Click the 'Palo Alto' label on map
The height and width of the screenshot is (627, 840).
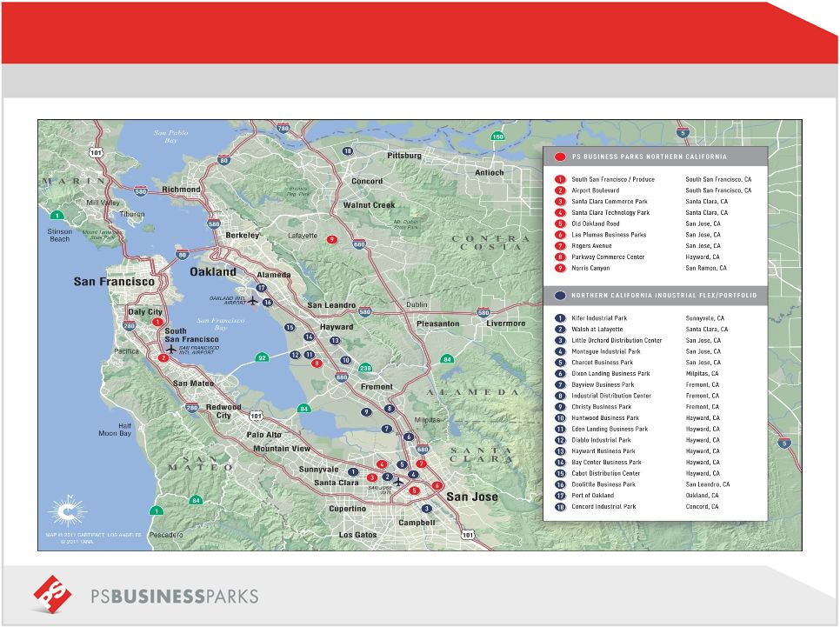[263, 435]
